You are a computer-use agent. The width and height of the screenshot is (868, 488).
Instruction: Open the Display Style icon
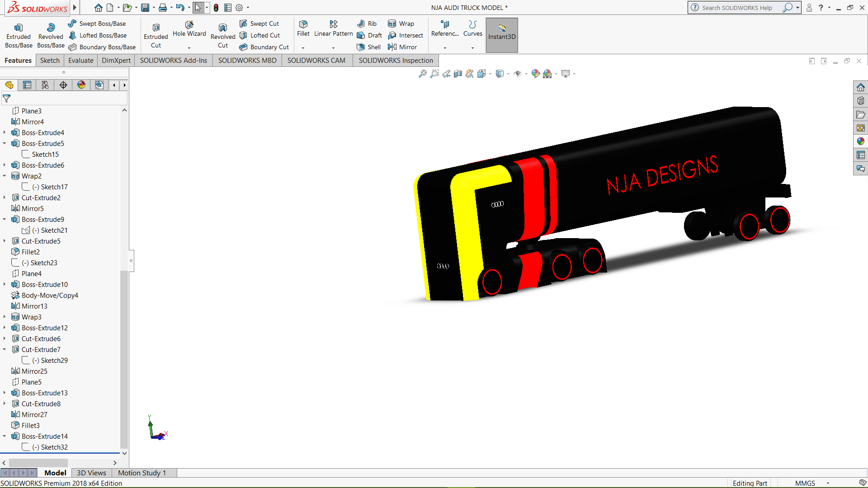(500, 74)
